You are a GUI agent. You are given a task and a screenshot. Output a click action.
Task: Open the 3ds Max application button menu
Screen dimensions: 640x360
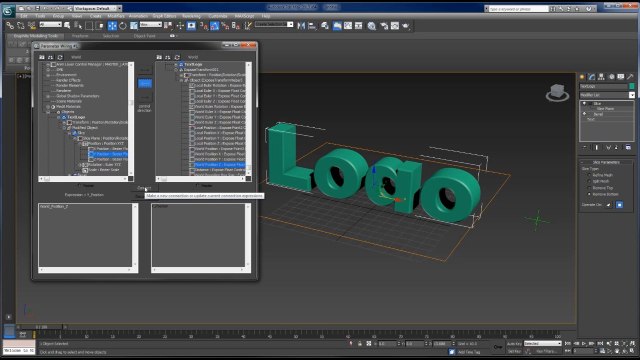8,11
